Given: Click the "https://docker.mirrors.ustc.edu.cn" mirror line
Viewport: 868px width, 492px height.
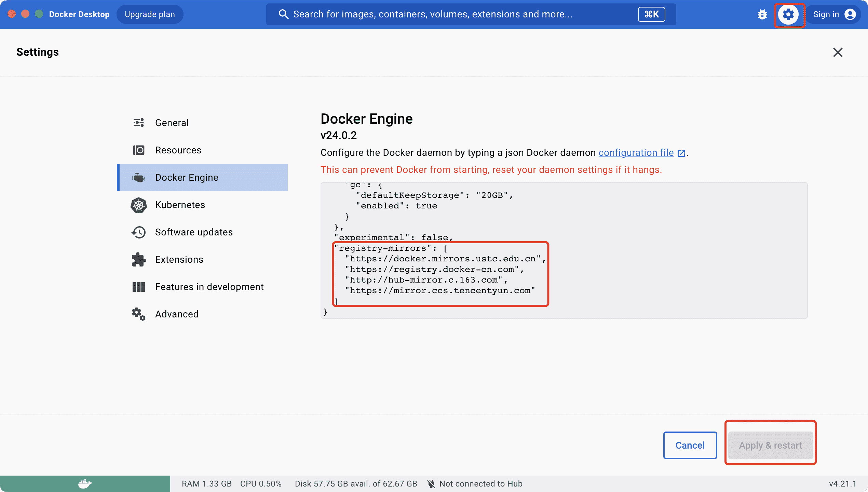Looking at the screenshot, I should (x=446, y=259).
